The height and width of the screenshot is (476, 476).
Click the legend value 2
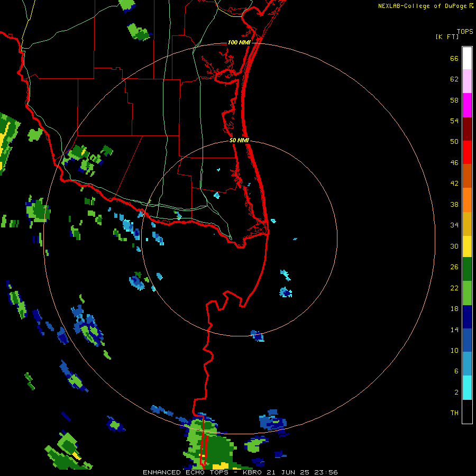[x=456, y=392]
